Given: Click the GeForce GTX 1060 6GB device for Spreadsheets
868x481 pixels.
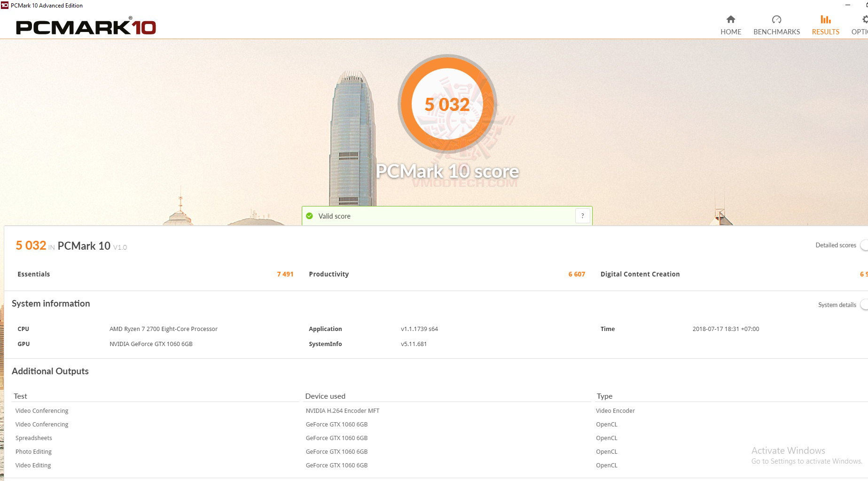Looking at the screenshot, I should [x=336, y=438].
